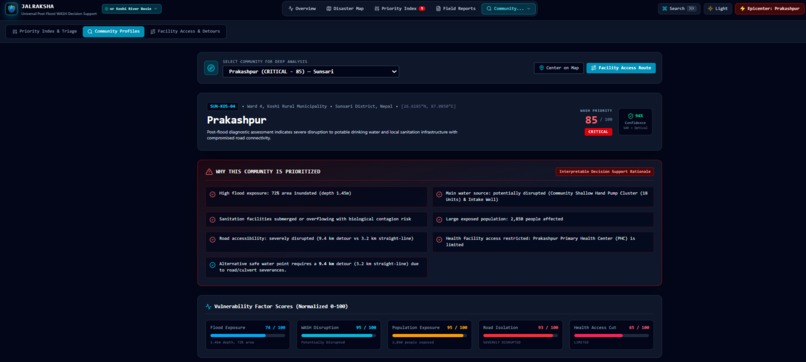Click the warning triangle icon by prioritized heading

point(209,172)
